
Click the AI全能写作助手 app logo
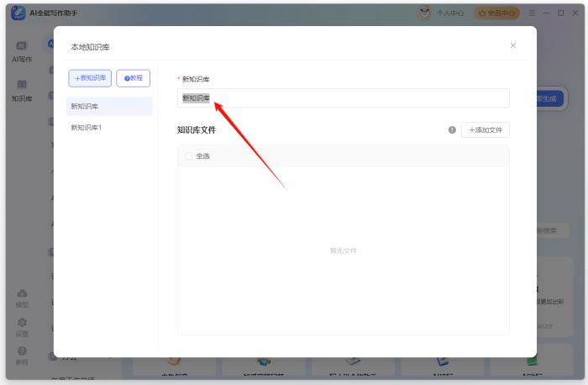(18, 13)
